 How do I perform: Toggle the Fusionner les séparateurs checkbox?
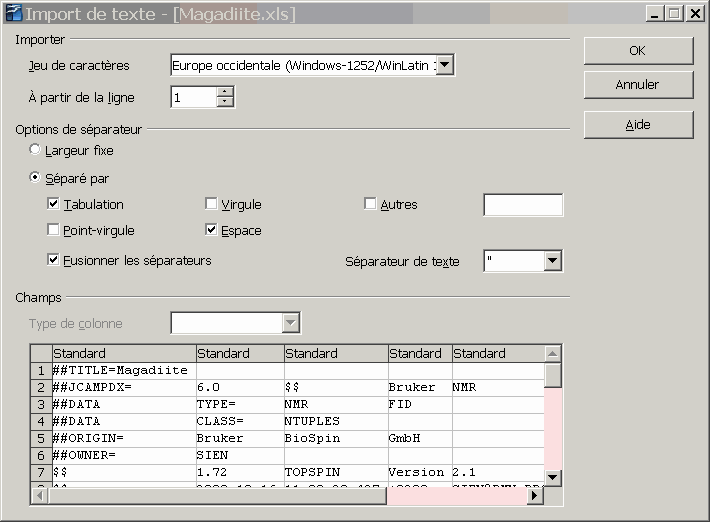pos(53,260)
